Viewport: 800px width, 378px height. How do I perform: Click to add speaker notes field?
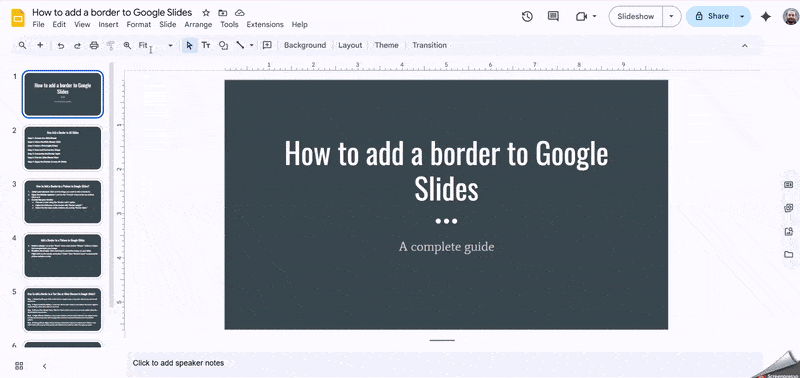pyautogui.click(x=444, y=363)
